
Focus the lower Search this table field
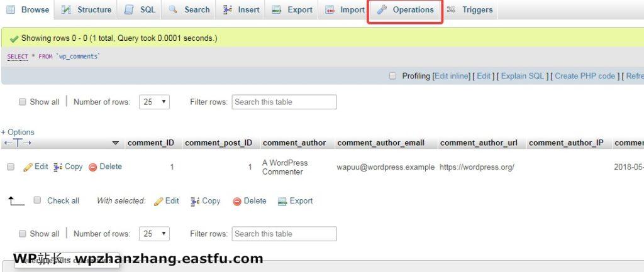pyautogui.click(x=284, y=234)
